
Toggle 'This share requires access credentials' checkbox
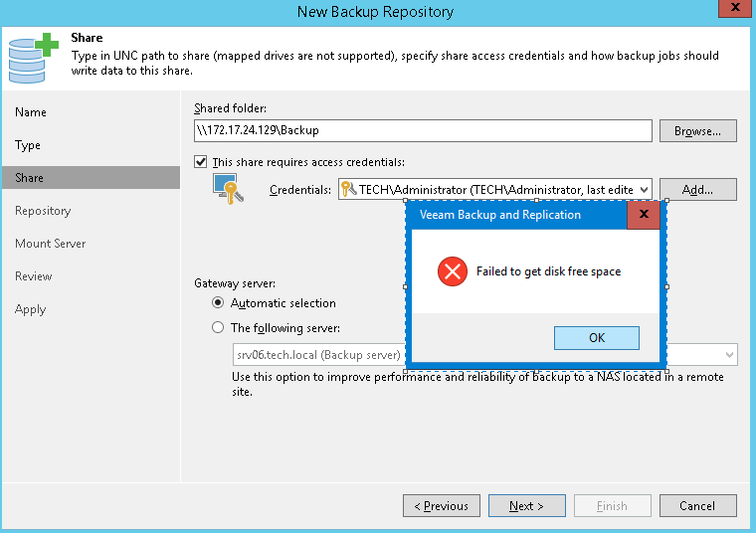pos(201,162)
